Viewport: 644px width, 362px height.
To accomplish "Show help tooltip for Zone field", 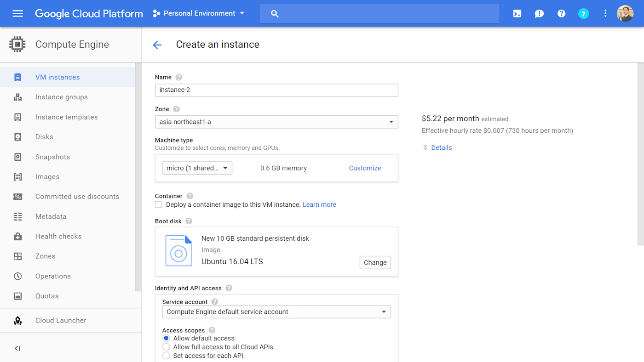I will [x=176, y=109].
